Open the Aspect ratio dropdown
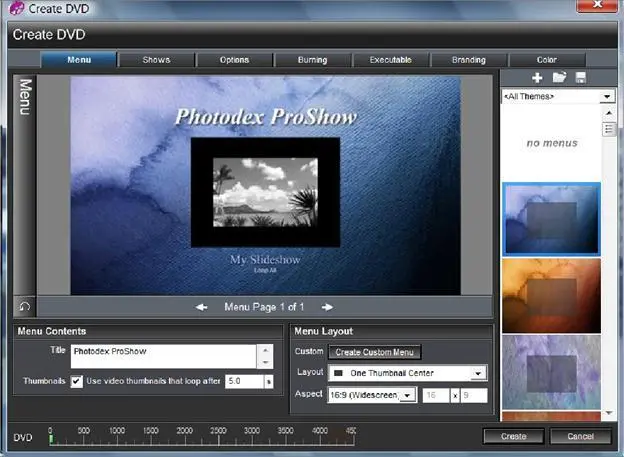 [x=407, y=396]
